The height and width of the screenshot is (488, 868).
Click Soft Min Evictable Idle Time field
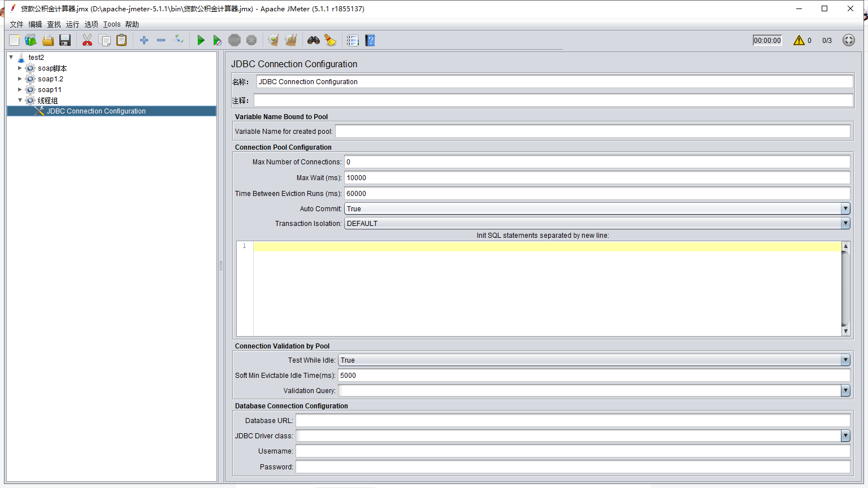coord(594,376)
